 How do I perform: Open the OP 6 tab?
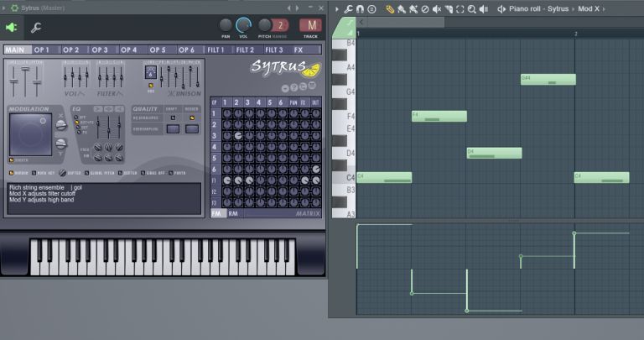click(190, 50)
